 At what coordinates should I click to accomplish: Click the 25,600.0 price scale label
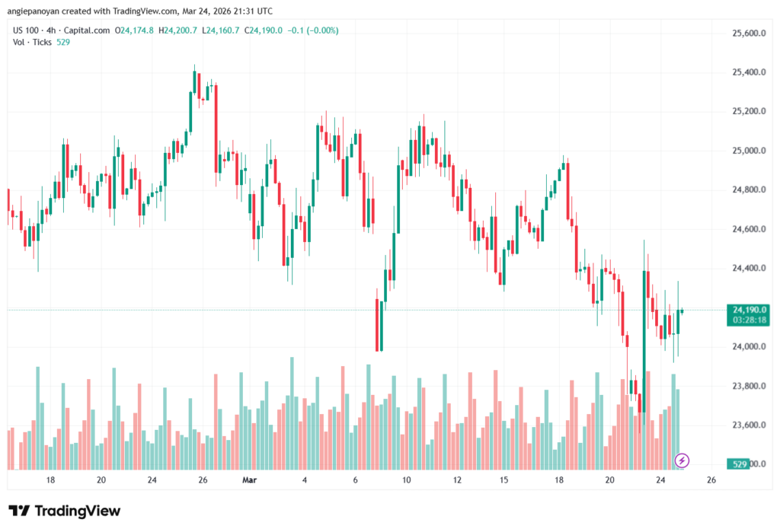tap(747, 33)
